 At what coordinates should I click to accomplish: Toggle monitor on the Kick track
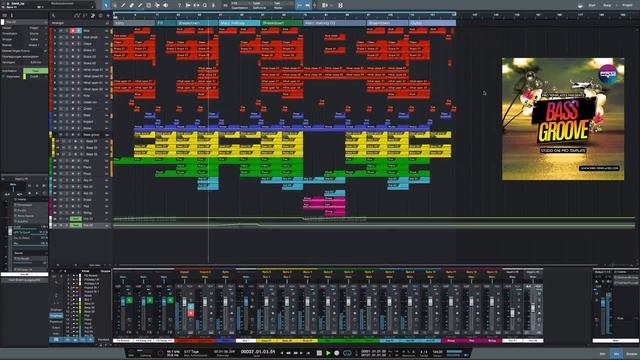[x=79, y=31]
